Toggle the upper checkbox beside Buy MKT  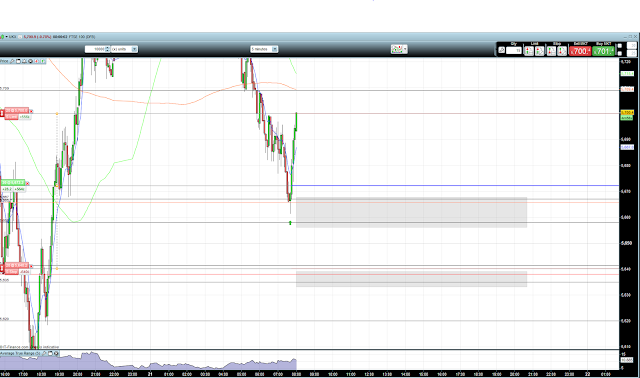(x=620, y=46)
